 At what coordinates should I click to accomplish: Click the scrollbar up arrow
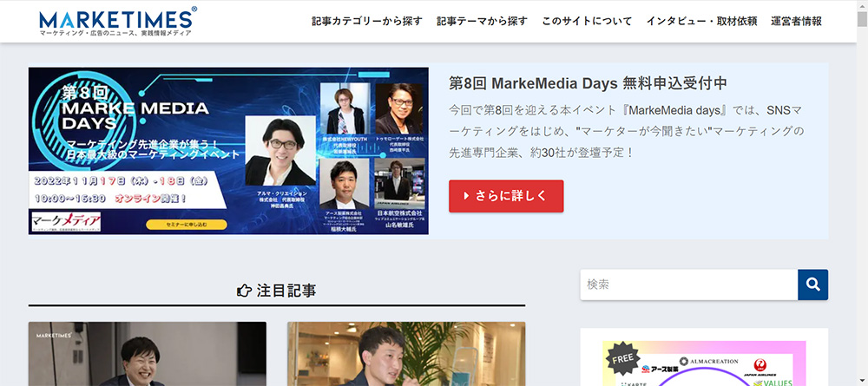(x=862, y=5)
